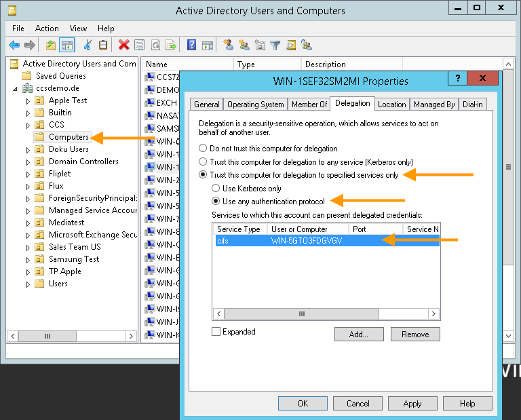
Task: Click the Back arrow toolbar icon
Action: (14, 45)
